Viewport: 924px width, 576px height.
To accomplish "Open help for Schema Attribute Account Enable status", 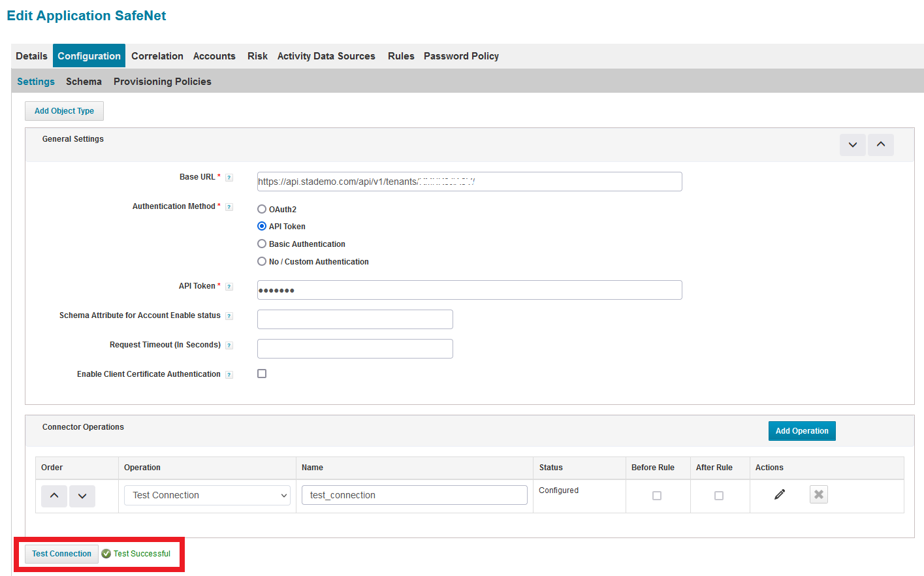I will click(229, 316).
